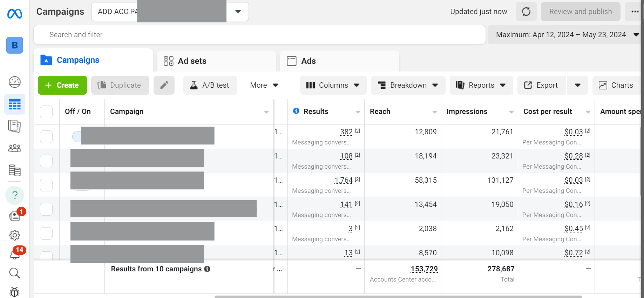The width and height of the screenshot is (644, 298).
Task: Open the Audiences people icon in sidebar
Action: pos(15,148)
